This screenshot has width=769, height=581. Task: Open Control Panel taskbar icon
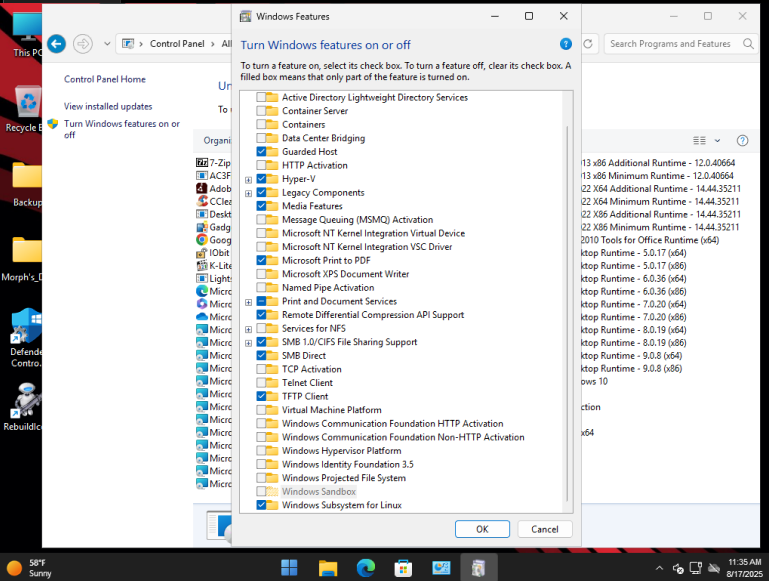[441, 568]
